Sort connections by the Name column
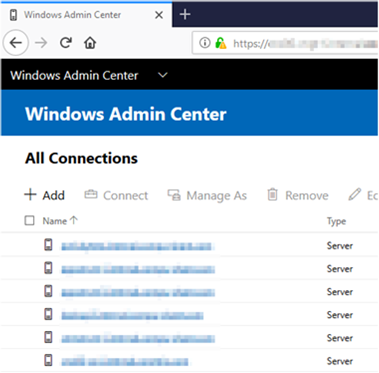The width and height of the screenshot is (379, 373). point(60,221)
